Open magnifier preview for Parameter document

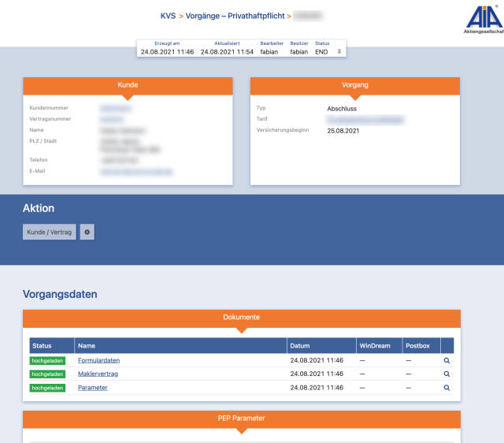click(x=447, y=388)
